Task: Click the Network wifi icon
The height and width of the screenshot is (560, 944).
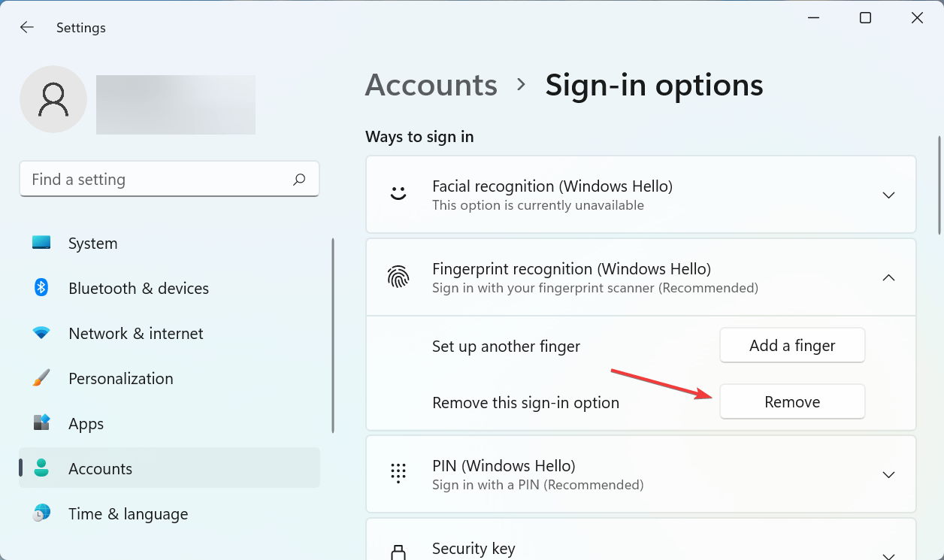Action: pos(41,333)
